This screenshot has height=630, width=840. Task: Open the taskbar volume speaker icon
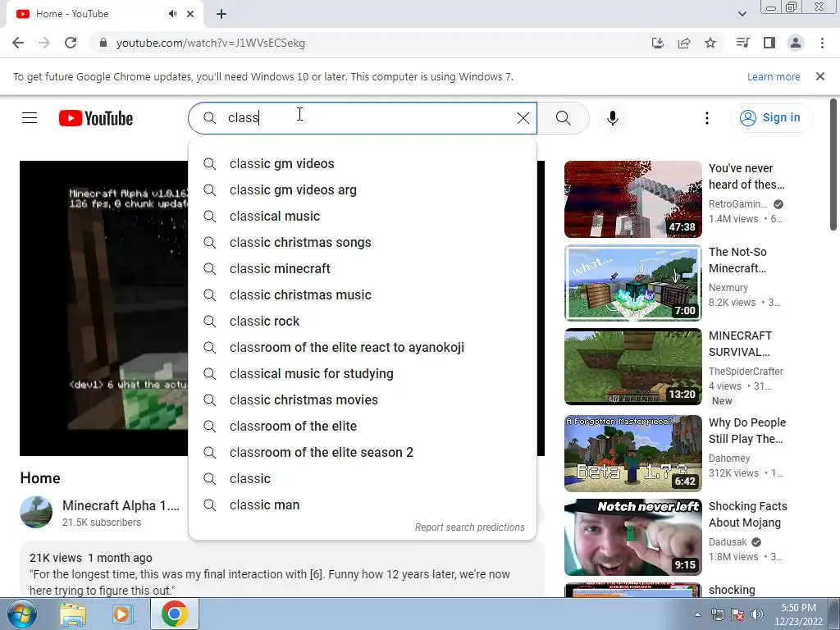(757, 614)
